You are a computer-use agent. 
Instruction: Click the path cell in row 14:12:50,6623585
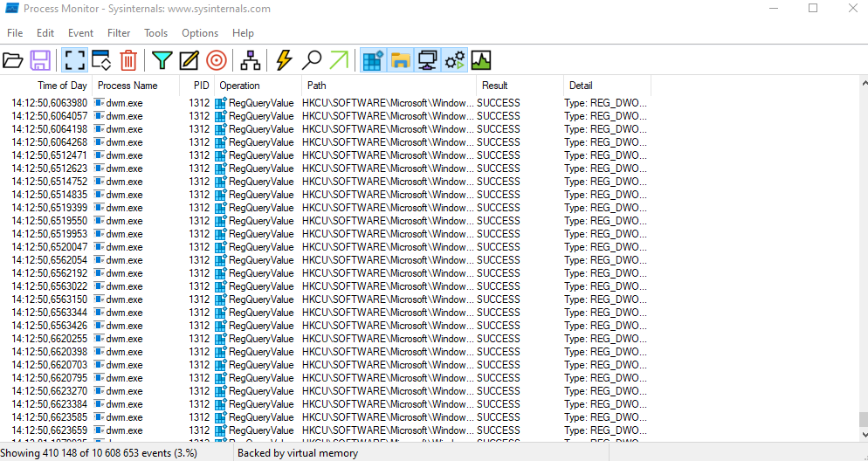(x=388, y=417)
